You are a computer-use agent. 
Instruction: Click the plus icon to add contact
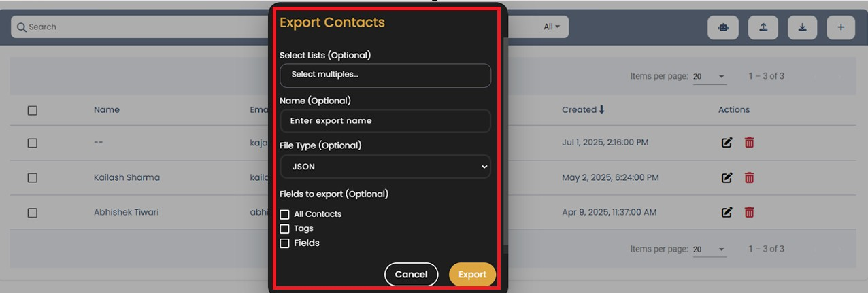841,27
